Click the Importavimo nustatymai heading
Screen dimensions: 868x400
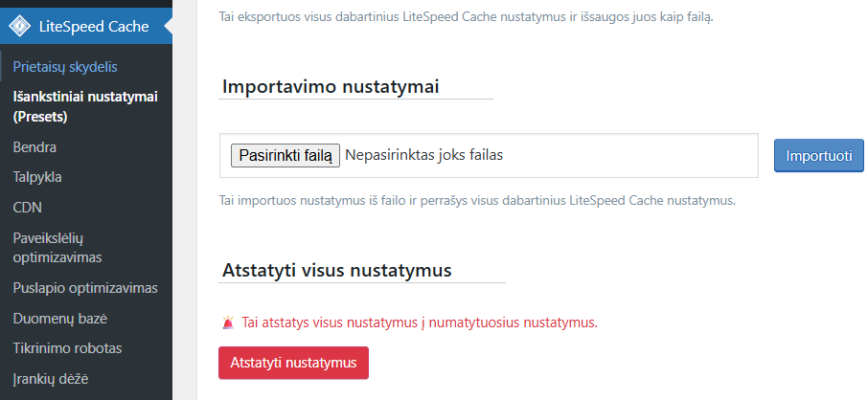pos(331,87)
